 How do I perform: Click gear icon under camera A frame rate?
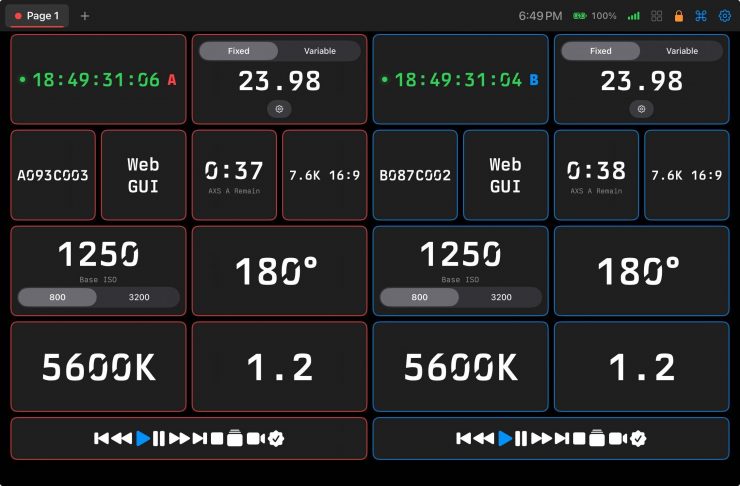point(279,108)
